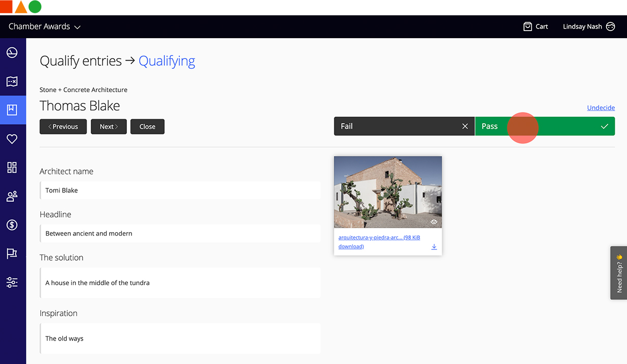Click the grid layout icon in sidebar

coord(12,167)
